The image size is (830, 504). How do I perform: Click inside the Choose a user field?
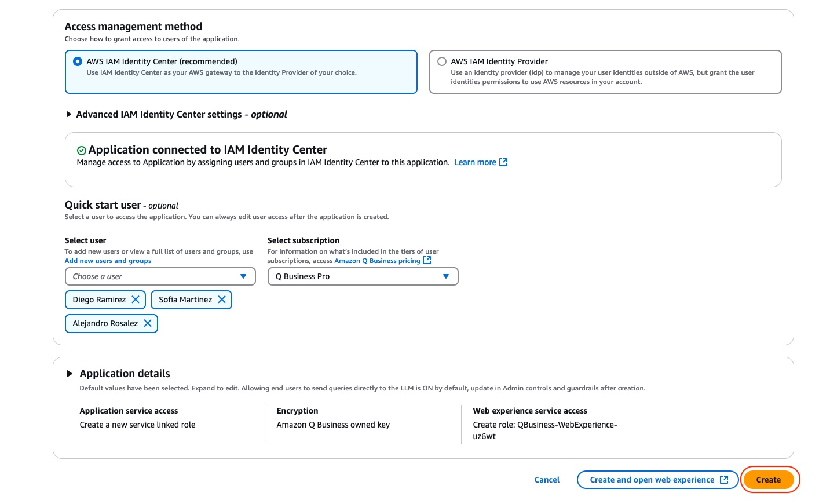coord(145,276)
